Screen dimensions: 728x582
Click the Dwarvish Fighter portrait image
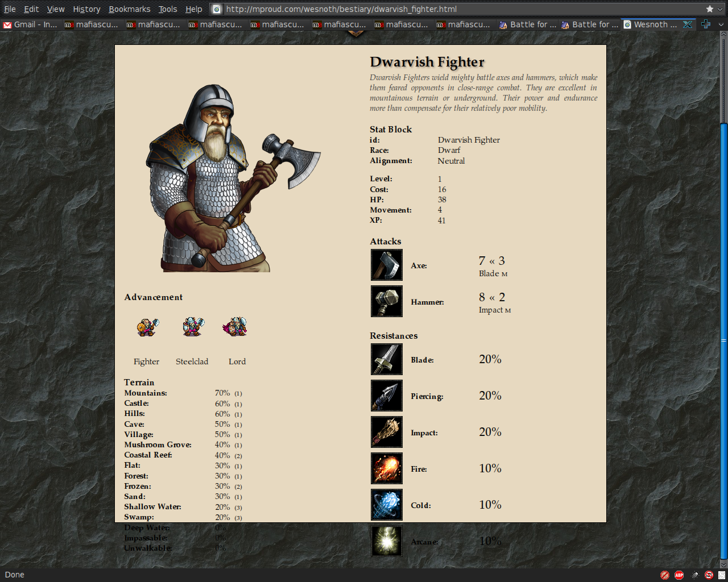[233, 178]
